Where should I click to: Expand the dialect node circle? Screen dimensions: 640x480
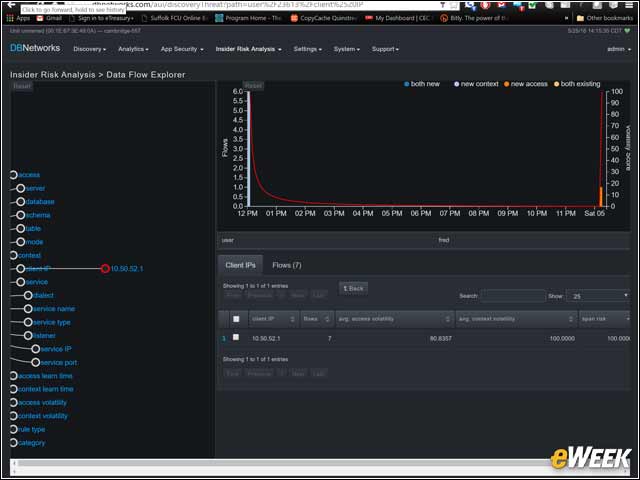tap(28, 296)
